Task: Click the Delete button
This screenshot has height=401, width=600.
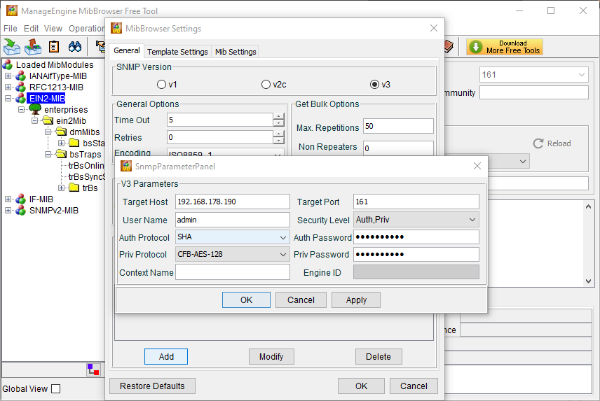Action: pos(378,357)
